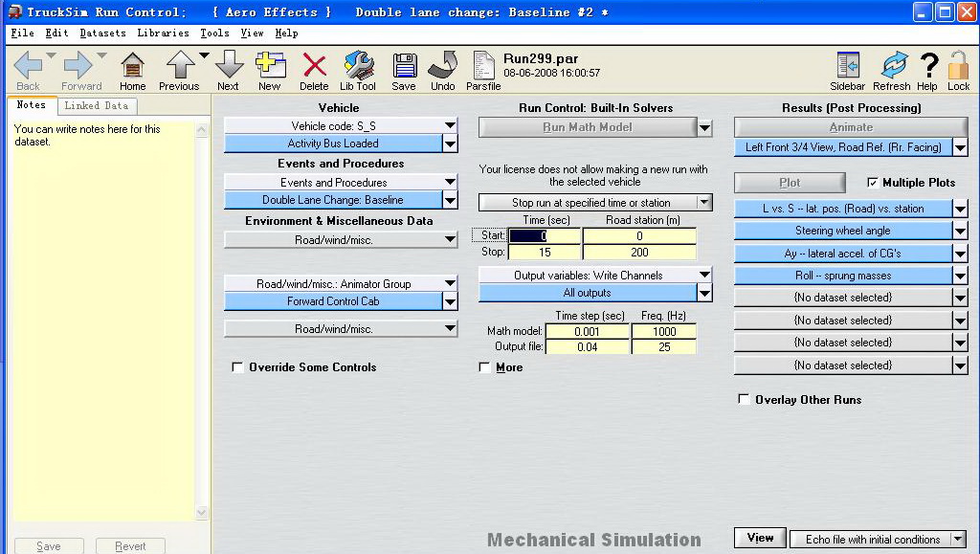Open the All outputs dropdown arrow
The image size is (980, 554).
(704, 293)
